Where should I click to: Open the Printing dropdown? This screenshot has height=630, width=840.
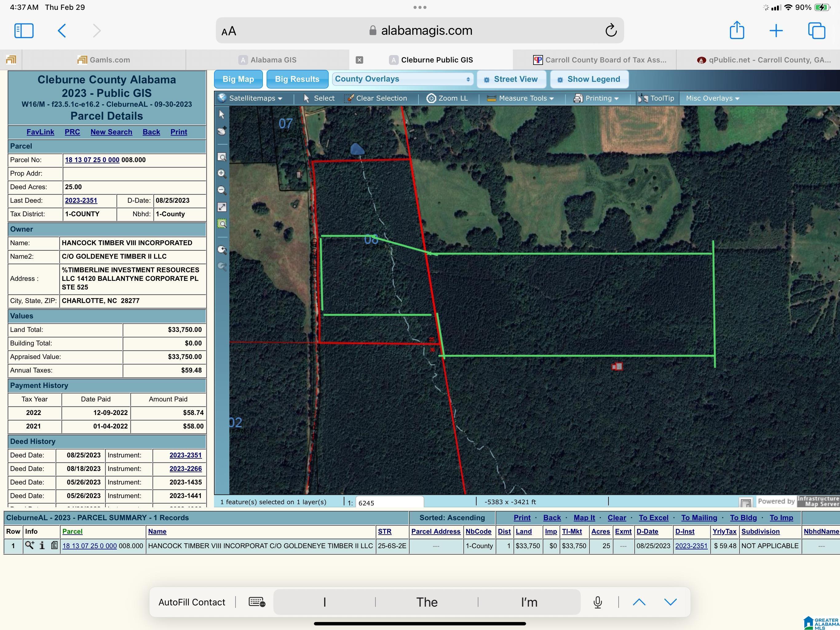click(596, 98)
